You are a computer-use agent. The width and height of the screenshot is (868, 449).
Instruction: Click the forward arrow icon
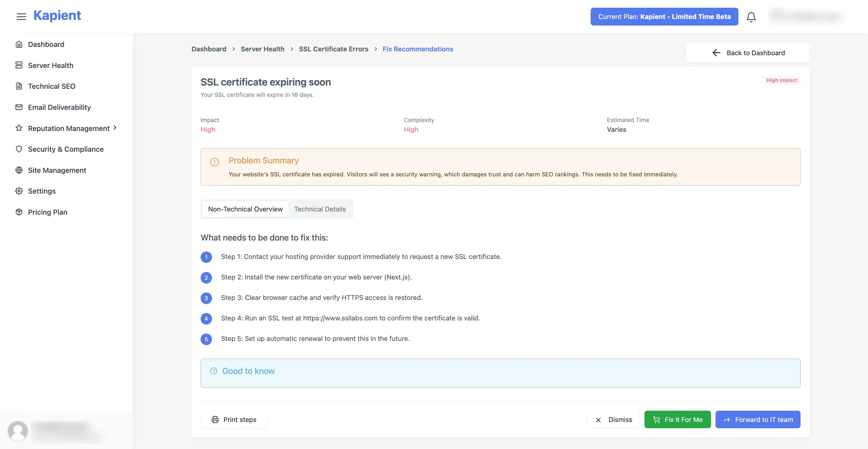pos(727,420)
